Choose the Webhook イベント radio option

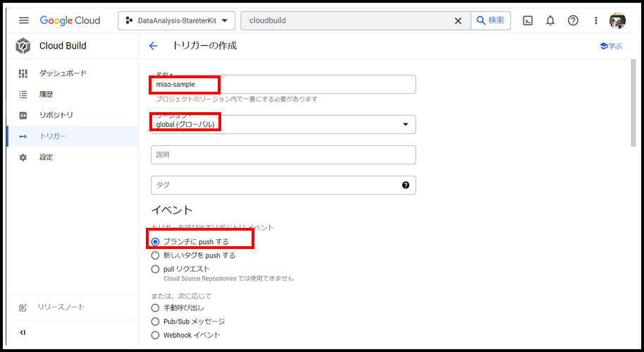point(156,335)
